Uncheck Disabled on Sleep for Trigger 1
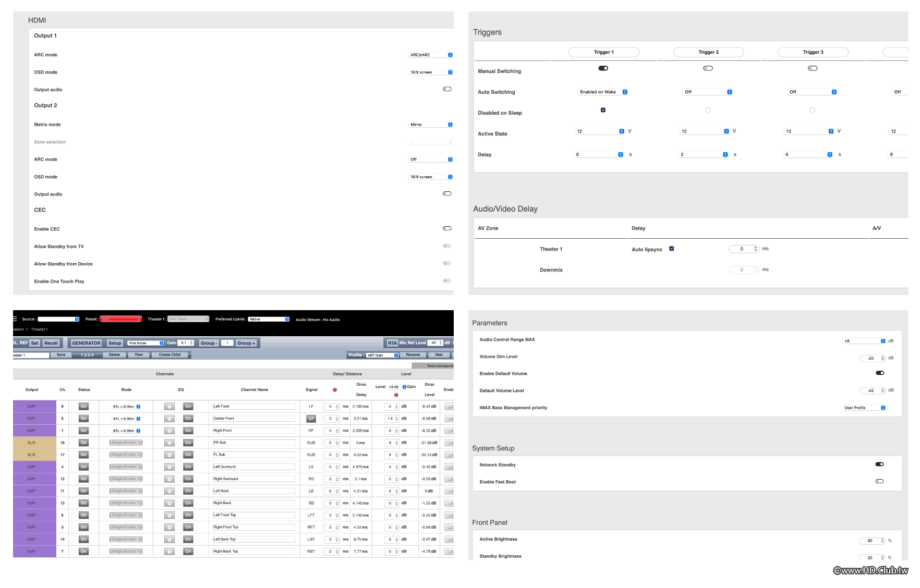Image resolution: width=920 pixels, height=588 pixels. (x=603, y=110)
